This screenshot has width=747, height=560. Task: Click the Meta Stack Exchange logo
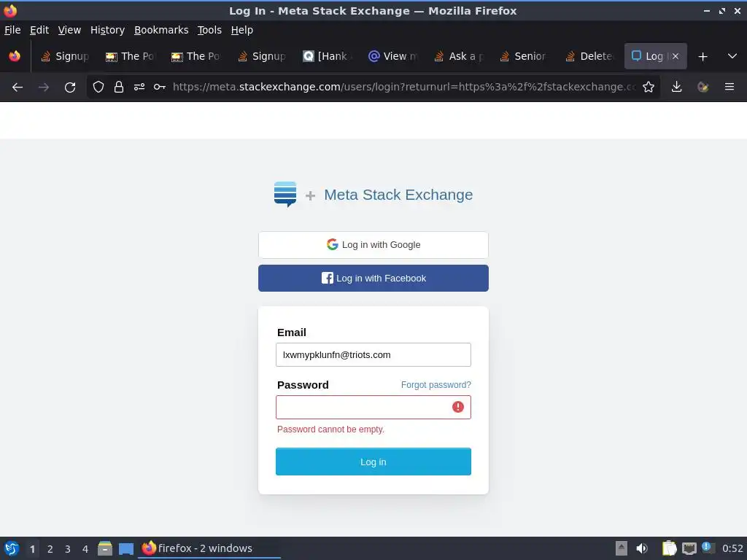285,194
